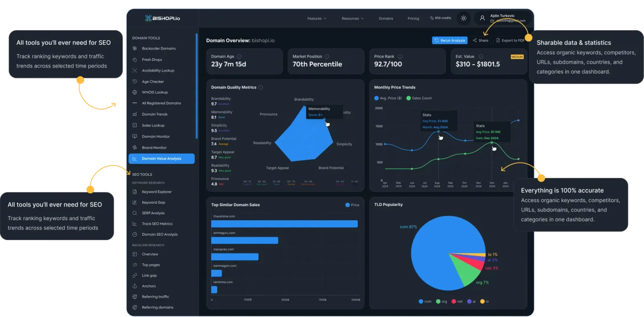
Task: Toggle the light/dark theme sun button
Action: (x=464, y=18)
